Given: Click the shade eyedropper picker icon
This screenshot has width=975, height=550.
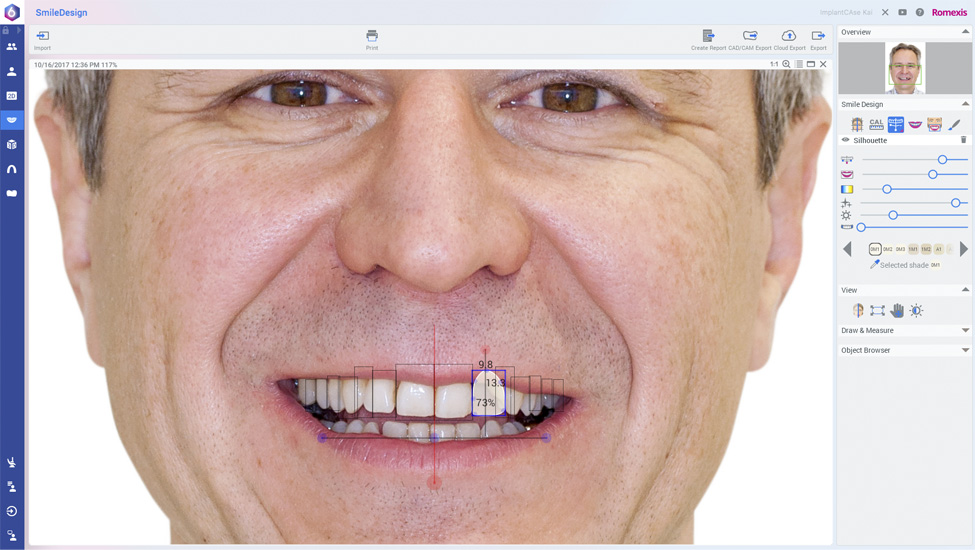Looking at the screenshot, I should point(874,264).
